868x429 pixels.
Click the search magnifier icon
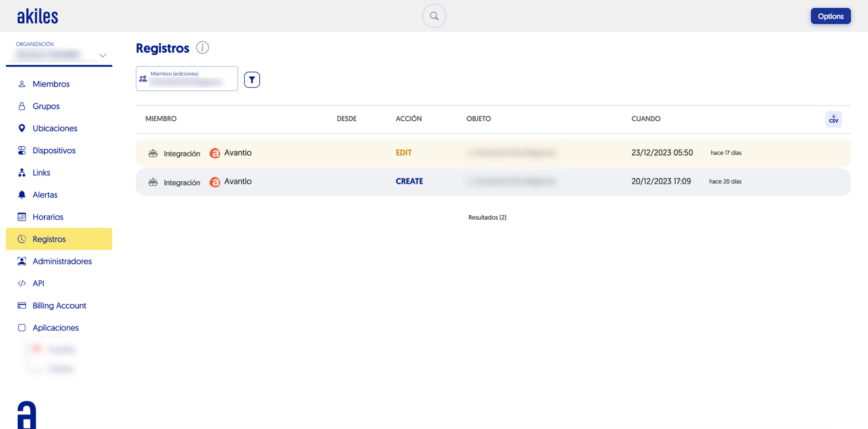pos(434,16)
